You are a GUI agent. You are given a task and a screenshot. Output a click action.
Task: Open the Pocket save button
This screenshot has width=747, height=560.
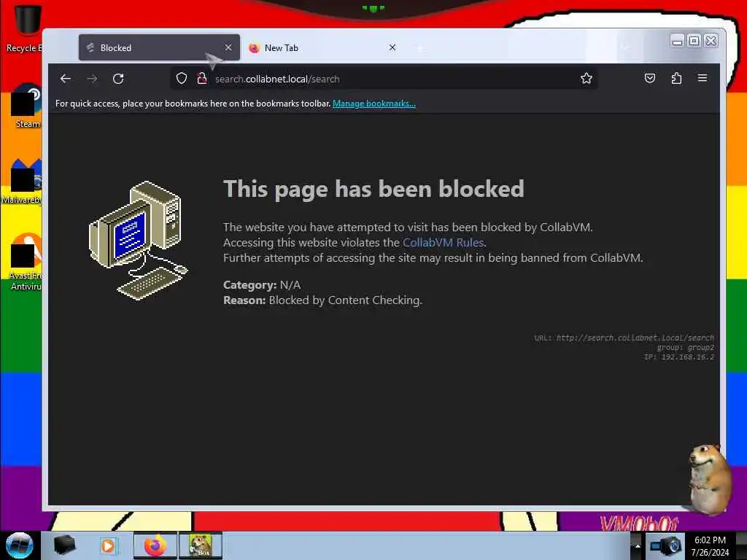[x=650, y=78]
